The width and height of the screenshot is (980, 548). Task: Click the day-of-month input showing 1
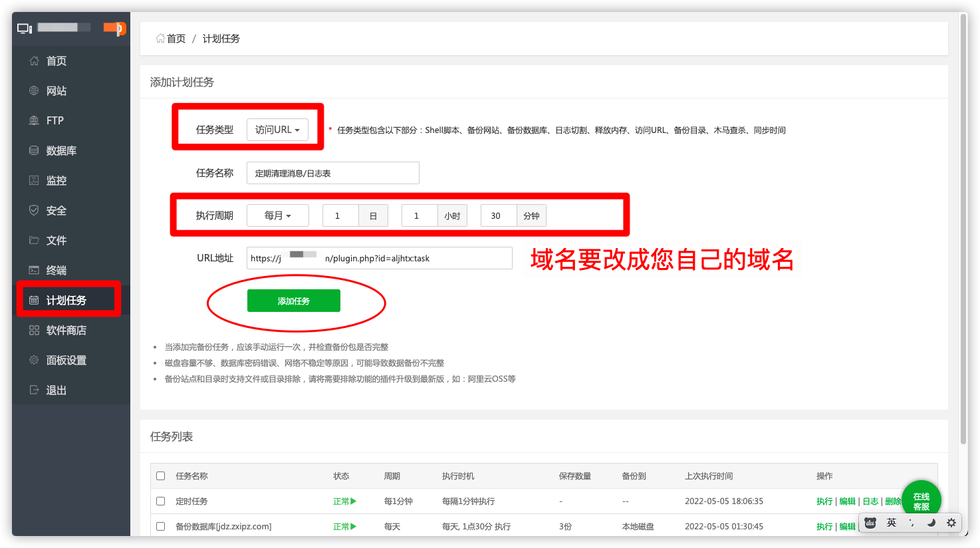coord(340,215)
